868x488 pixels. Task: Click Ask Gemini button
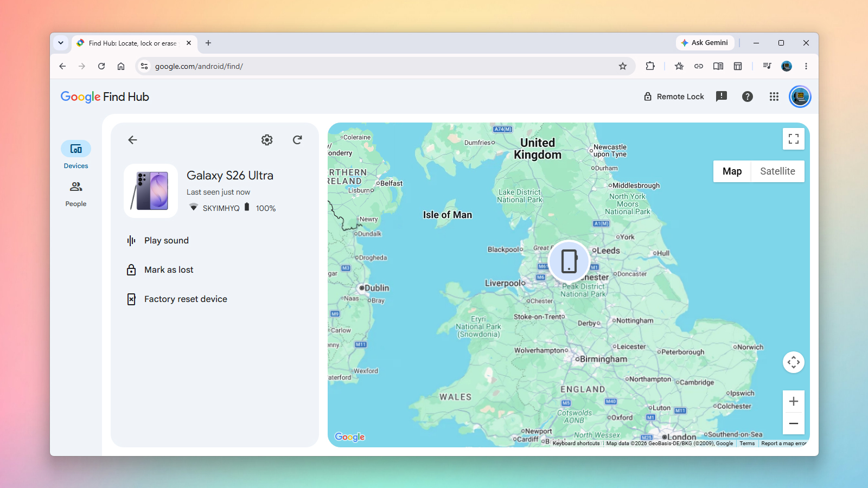pos(705,43)
